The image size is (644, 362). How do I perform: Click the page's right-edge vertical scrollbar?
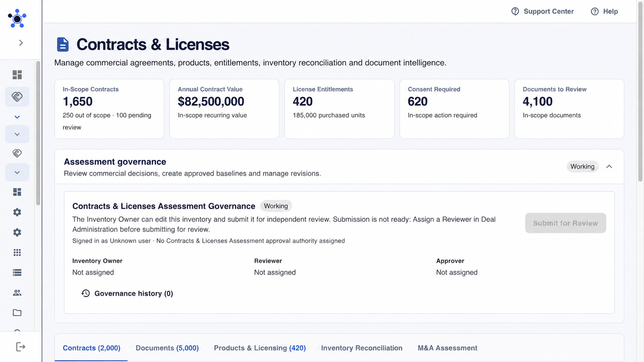tap(641, 91)
